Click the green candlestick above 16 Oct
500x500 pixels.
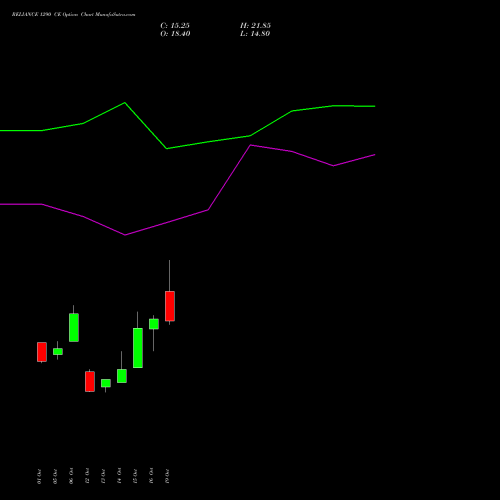[154, 324]
